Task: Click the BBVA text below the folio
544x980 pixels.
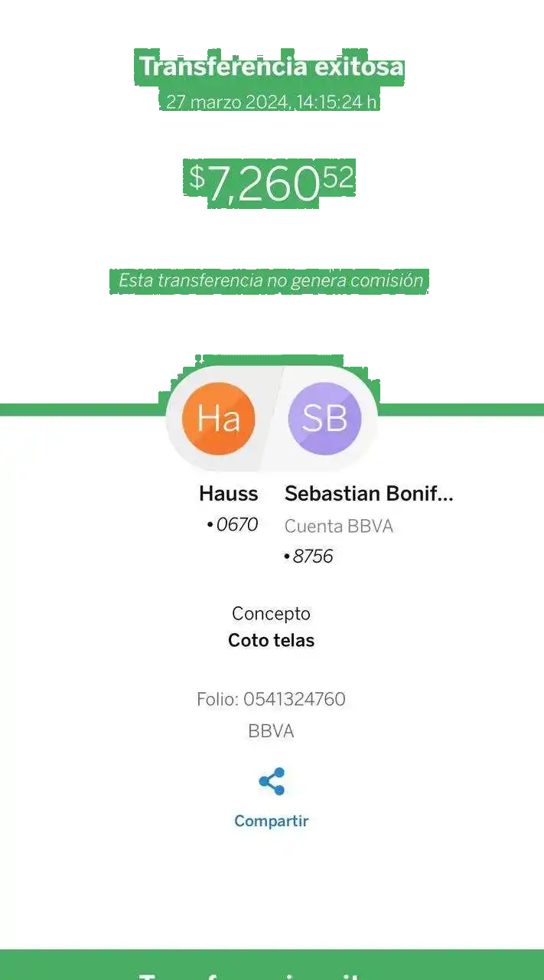Action: pos(271,731)
